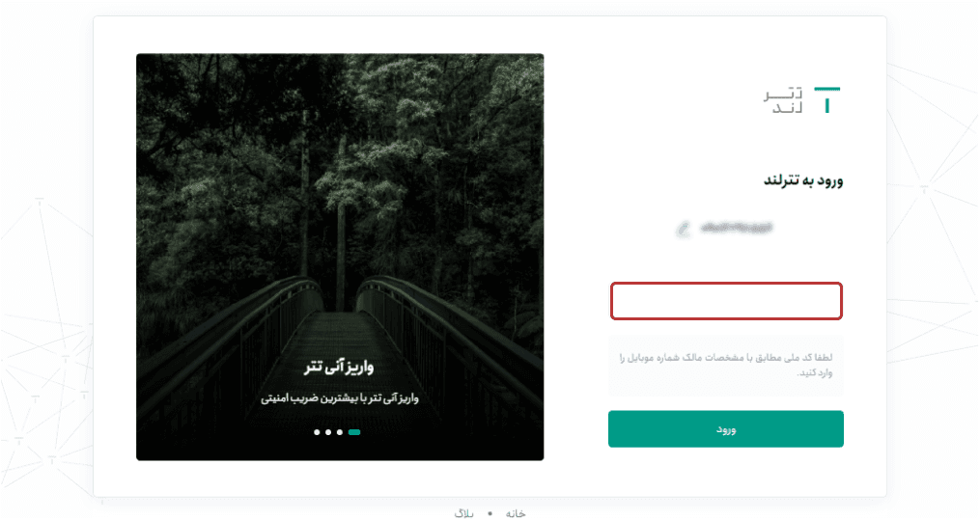Screen dimensions: 980x520
Task: Open the بلاگ footer link
Action: click(463, 513)
